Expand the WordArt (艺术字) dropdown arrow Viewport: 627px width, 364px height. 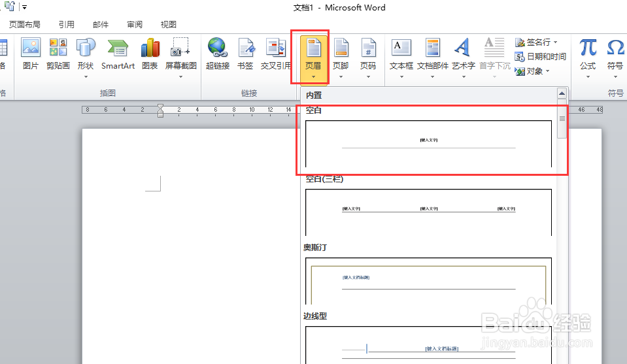[464, 76]
